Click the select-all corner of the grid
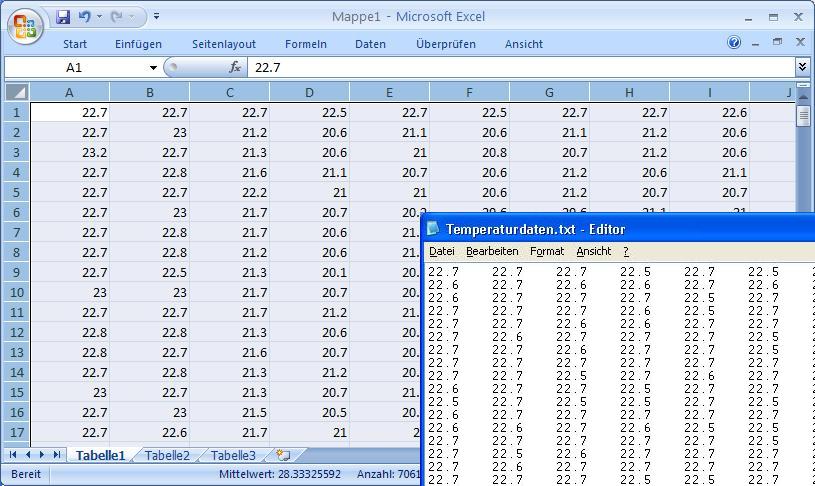 click(x=16, y=92)
